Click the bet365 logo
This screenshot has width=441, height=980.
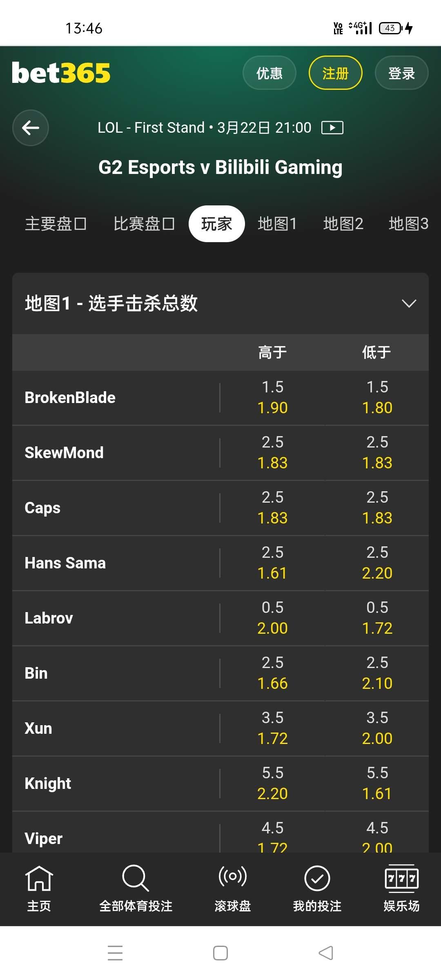[61, 73]
